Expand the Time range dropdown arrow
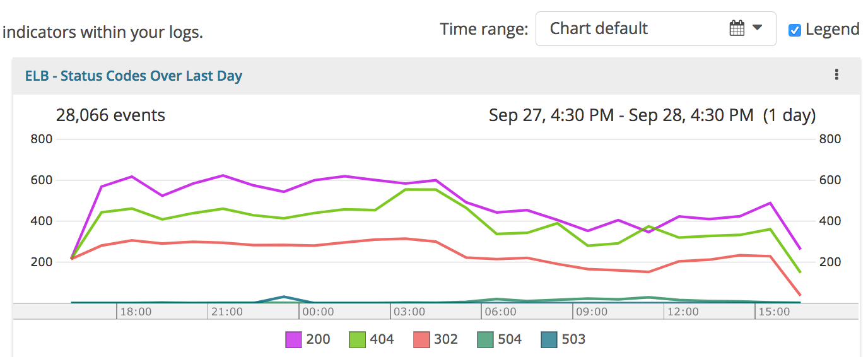The image size is (868, 357). tap(758, 28)
